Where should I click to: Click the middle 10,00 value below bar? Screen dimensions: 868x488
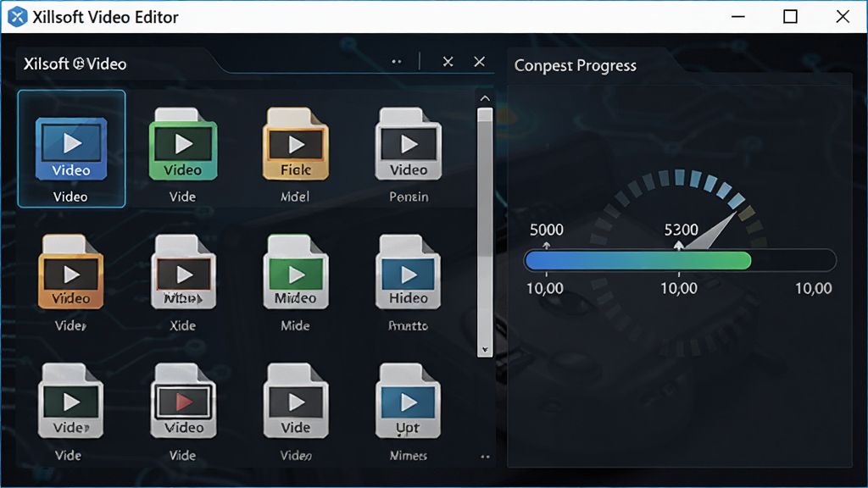pos(679,288)
